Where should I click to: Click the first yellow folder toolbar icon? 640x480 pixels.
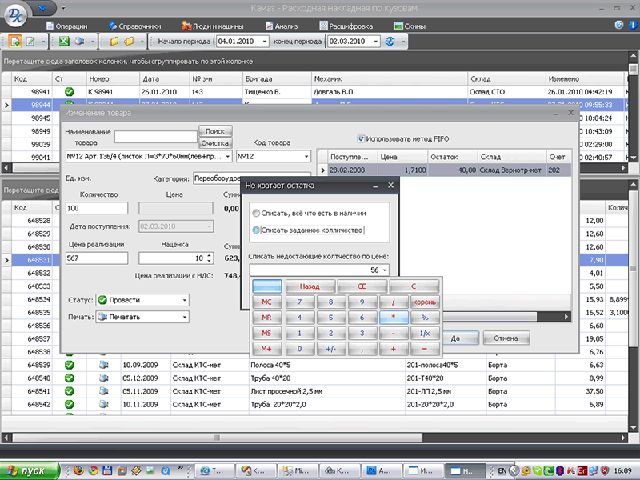tap(114, 41)
